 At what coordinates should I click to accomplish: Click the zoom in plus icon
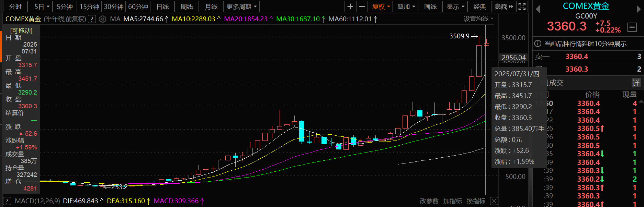(x=350, y=7)
